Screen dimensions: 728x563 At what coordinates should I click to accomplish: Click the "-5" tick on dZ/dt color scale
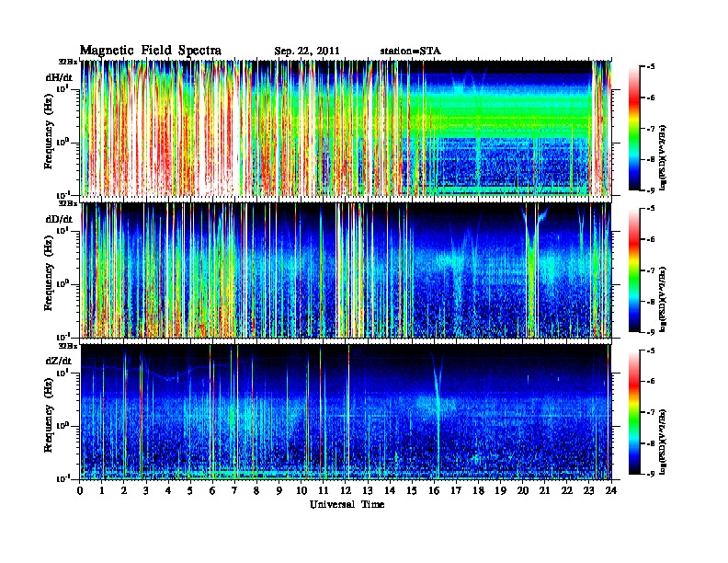651,350
